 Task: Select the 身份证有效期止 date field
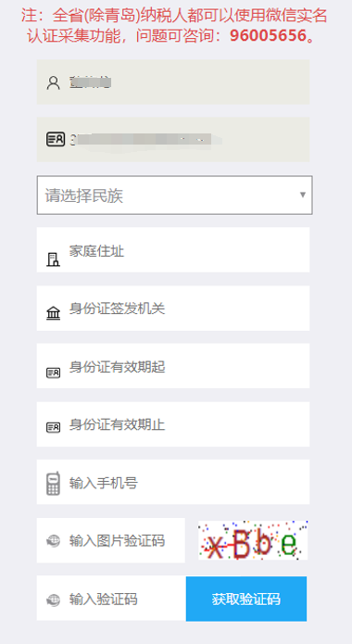[x=173, y=424]
